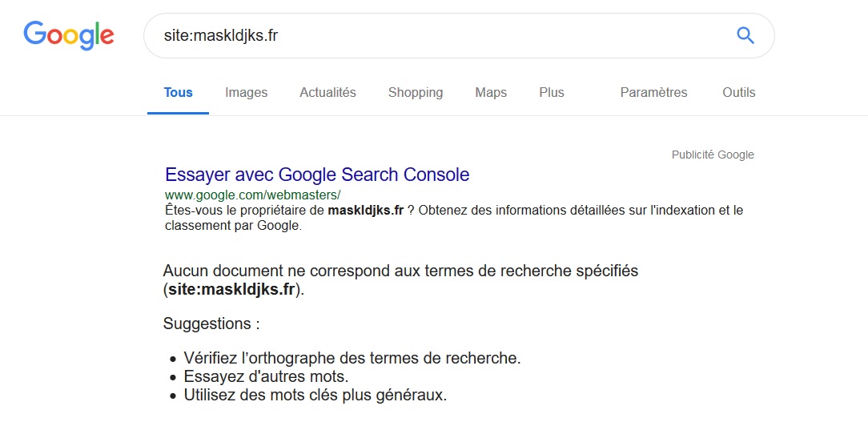
Task: Click the Outils button
Action: click(x=738, y=93)
